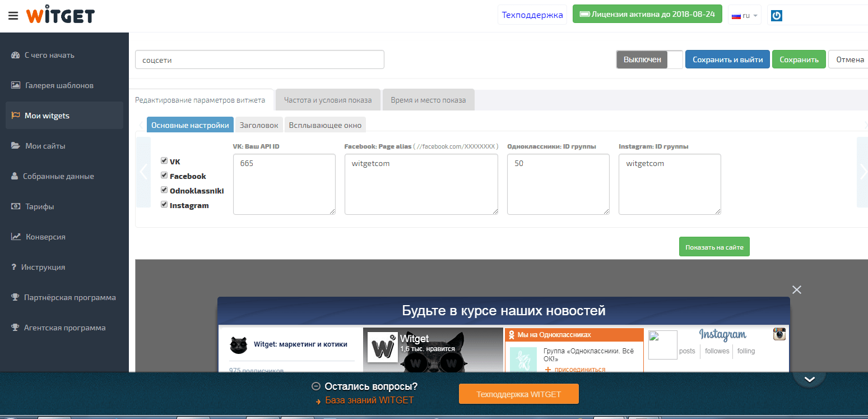Close the preview popup with X icon

tap(797, 289)
